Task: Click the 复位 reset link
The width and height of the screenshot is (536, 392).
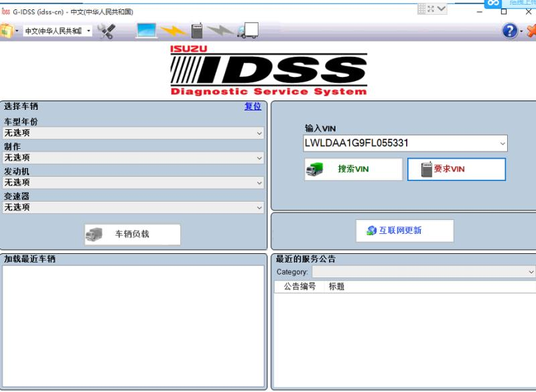Action: [x=253, y=107]
